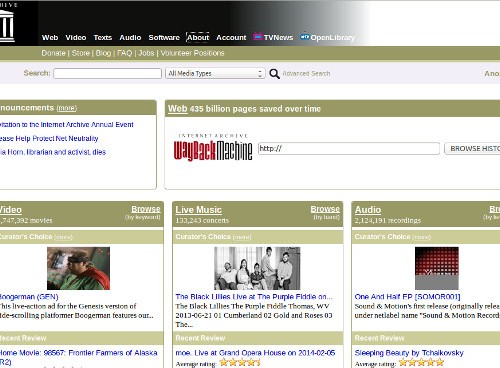The image size is (500, 368).
Task: Select the About navigation tab
Action: 198,37
